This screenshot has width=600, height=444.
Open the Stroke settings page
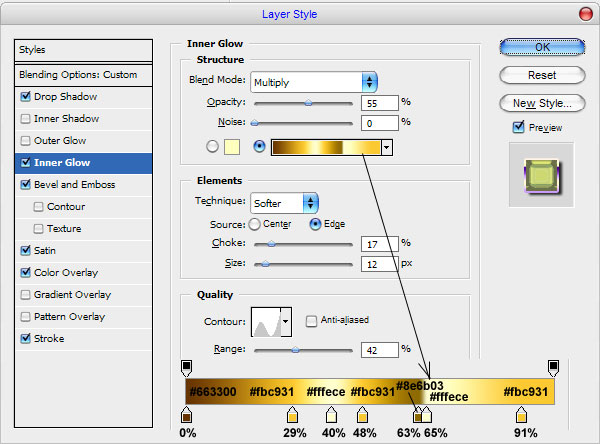49,339
